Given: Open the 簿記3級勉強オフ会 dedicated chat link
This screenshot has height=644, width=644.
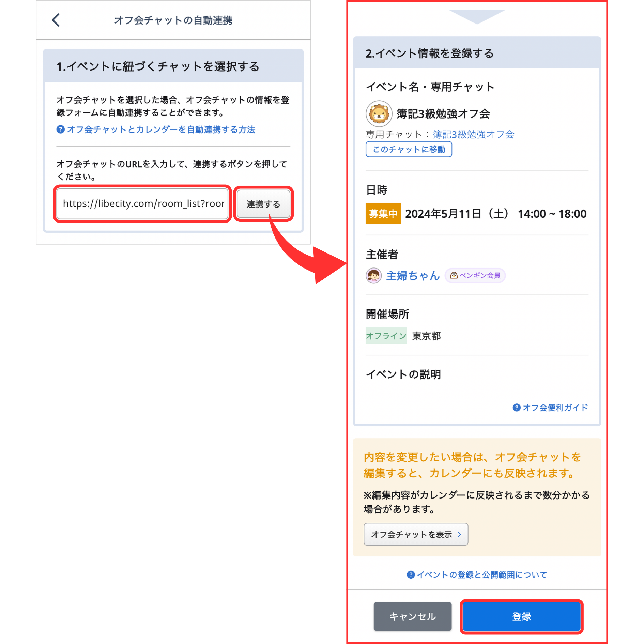Looking at the screenshot, I should pos(473,134).
